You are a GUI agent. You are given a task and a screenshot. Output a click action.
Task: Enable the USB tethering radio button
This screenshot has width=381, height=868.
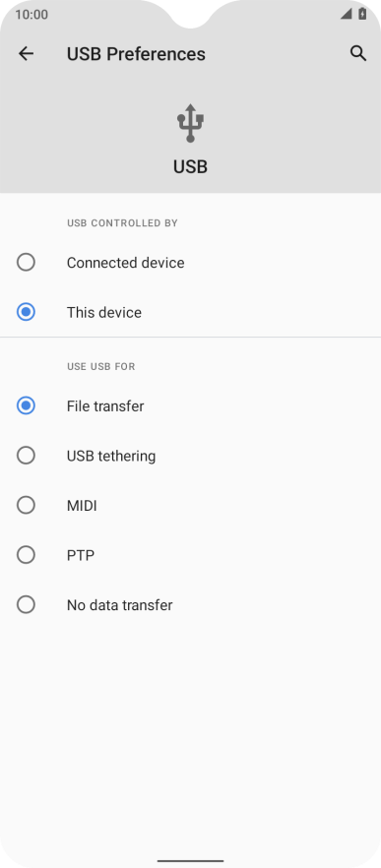[x=26, y=456]
